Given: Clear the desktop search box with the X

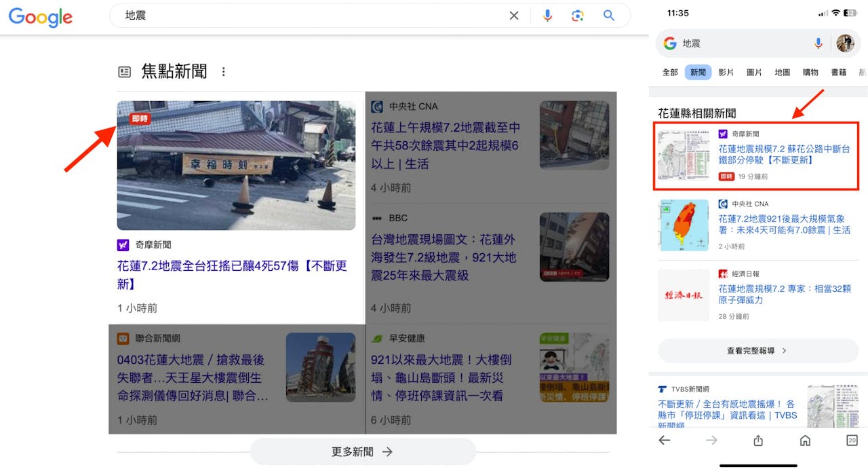Looking at the screenshot, I should (x=514, y=16).
